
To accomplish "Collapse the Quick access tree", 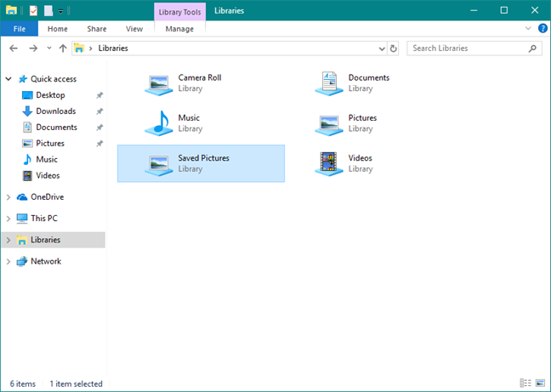I will [9, 79].
